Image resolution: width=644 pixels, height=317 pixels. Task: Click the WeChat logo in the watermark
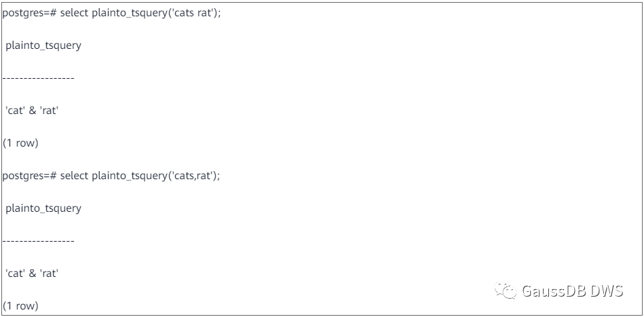click(x=505, y=291)
